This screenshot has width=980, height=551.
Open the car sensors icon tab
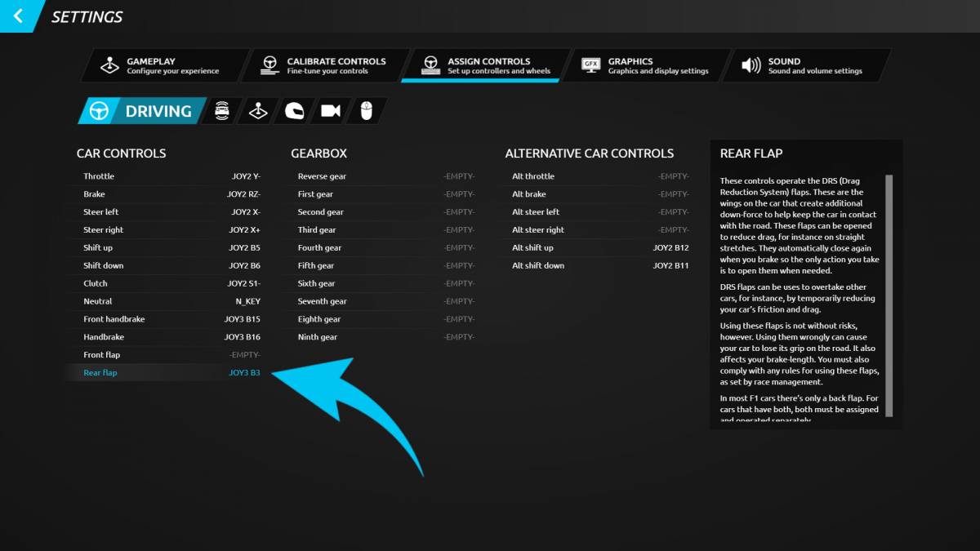tap(221, 111)
